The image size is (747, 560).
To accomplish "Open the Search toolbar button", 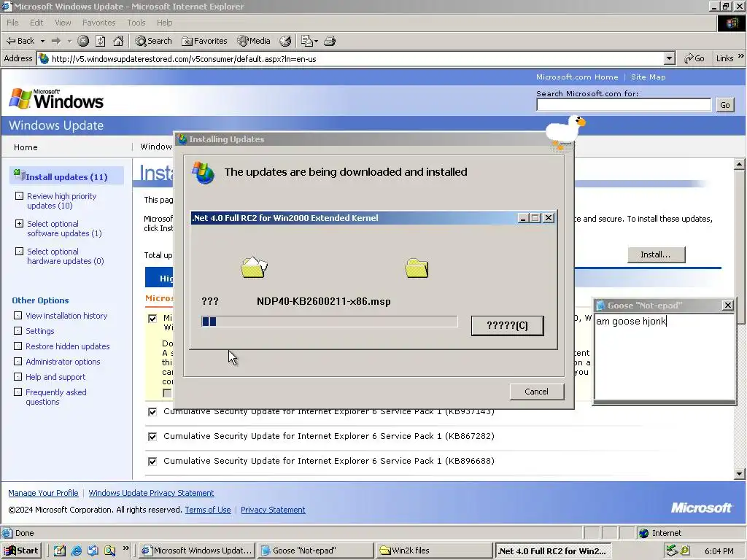I will click(153, 41).
